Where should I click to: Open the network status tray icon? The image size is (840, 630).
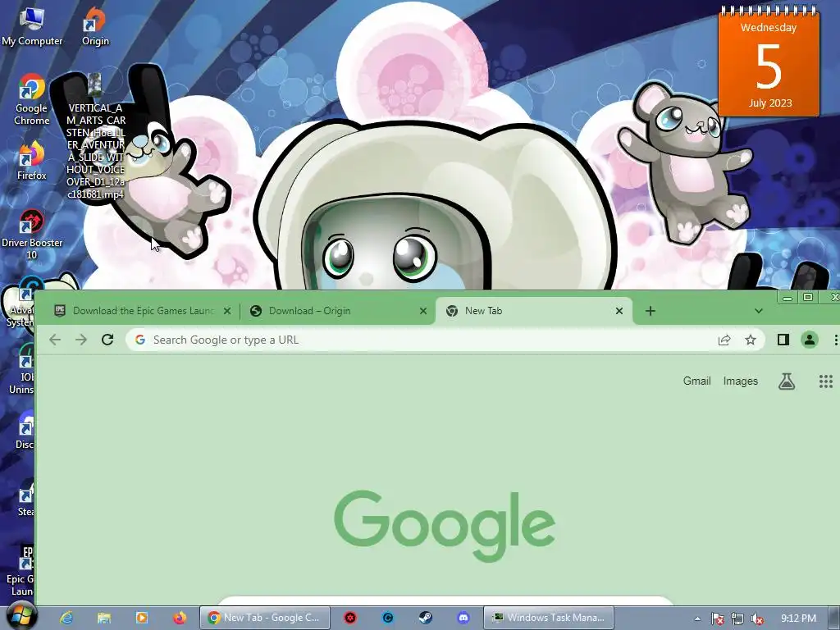pos(737,619)
